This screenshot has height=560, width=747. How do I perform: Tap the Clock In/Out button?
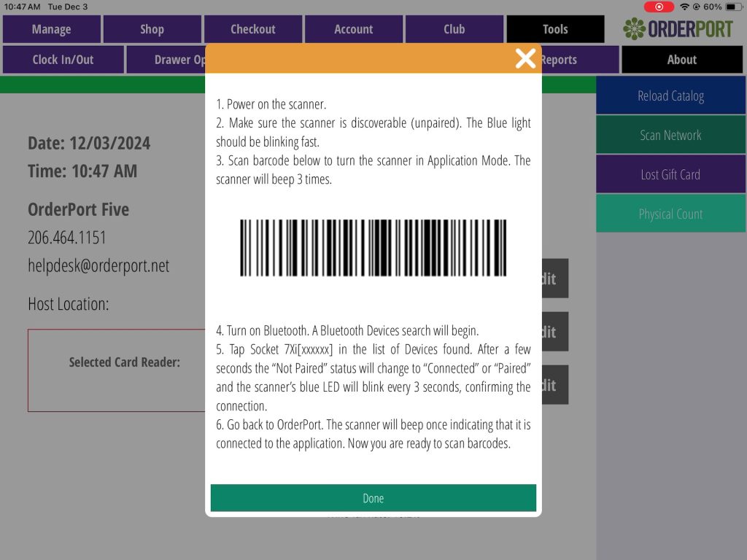63,60
